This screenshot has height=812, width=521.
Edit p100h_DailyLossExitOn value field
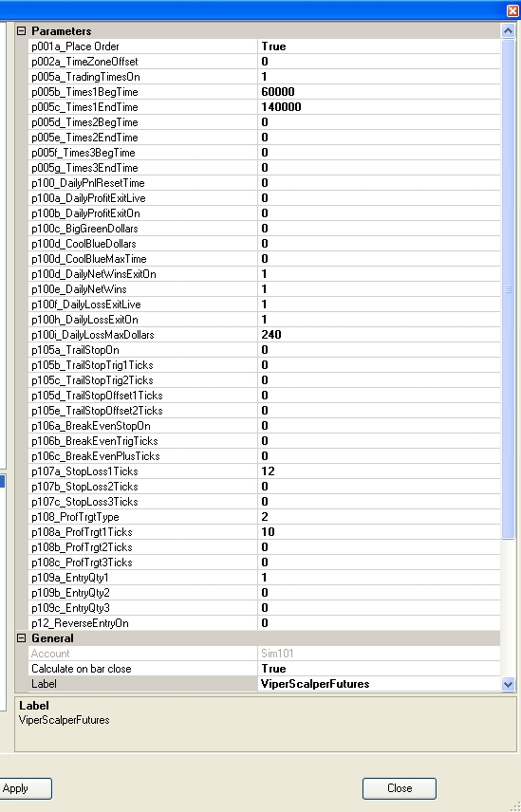click(379, 320)
